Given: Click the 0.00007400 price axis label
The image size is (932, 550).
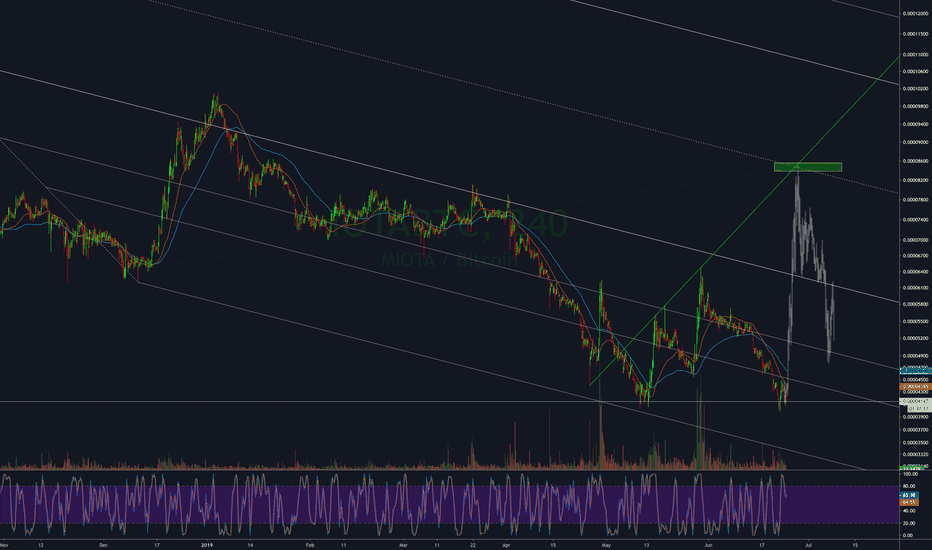Looking at the screenshot, I should 917,220.
